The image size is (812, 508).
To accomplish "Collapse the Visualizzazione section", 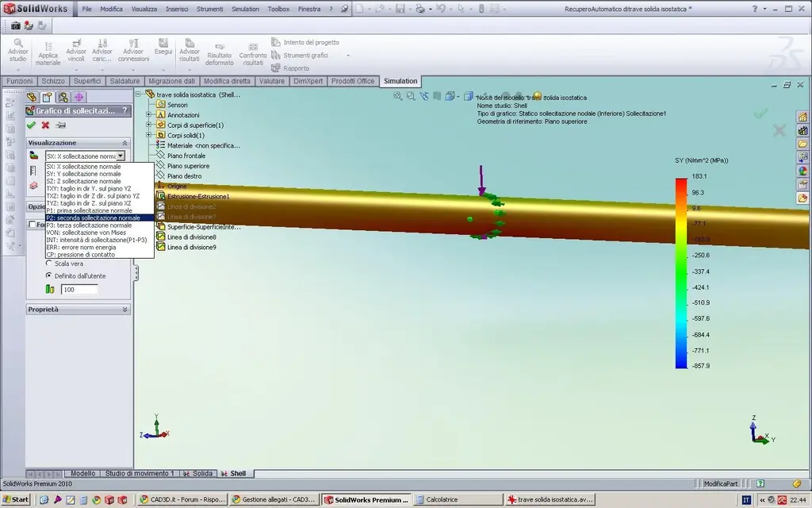I will [124, 143].
